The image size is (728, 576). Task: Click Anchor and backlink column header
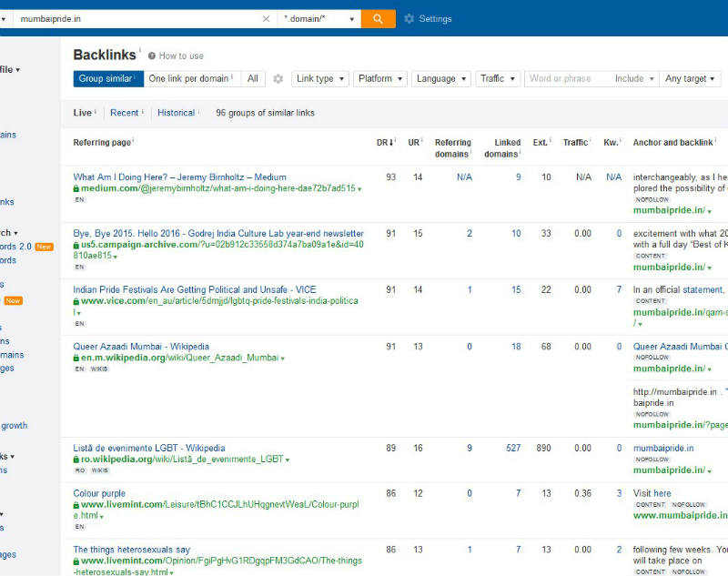click(672, 143)
